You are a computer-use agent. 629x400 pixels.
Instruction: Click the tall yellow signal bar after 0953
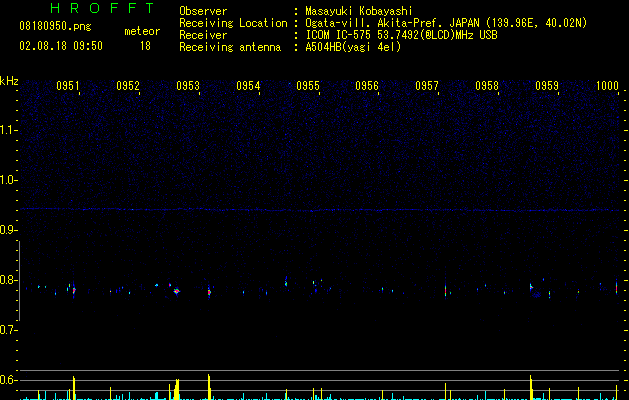(x=209, y=387)
